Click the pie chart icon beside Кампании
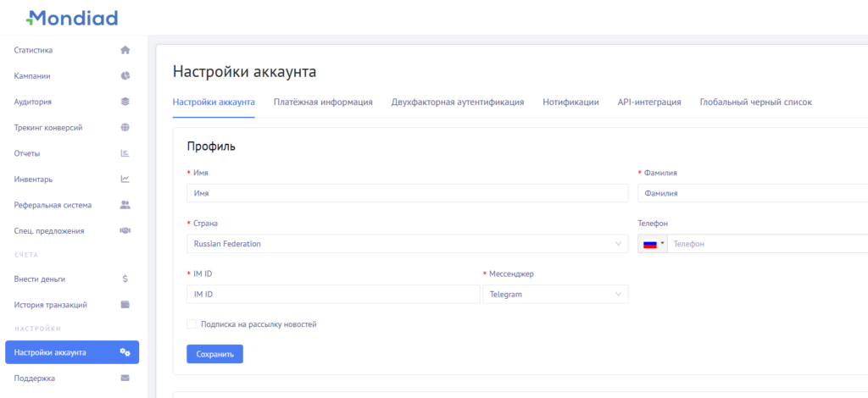This screenshot has height=398, width=868. (125, 75)
